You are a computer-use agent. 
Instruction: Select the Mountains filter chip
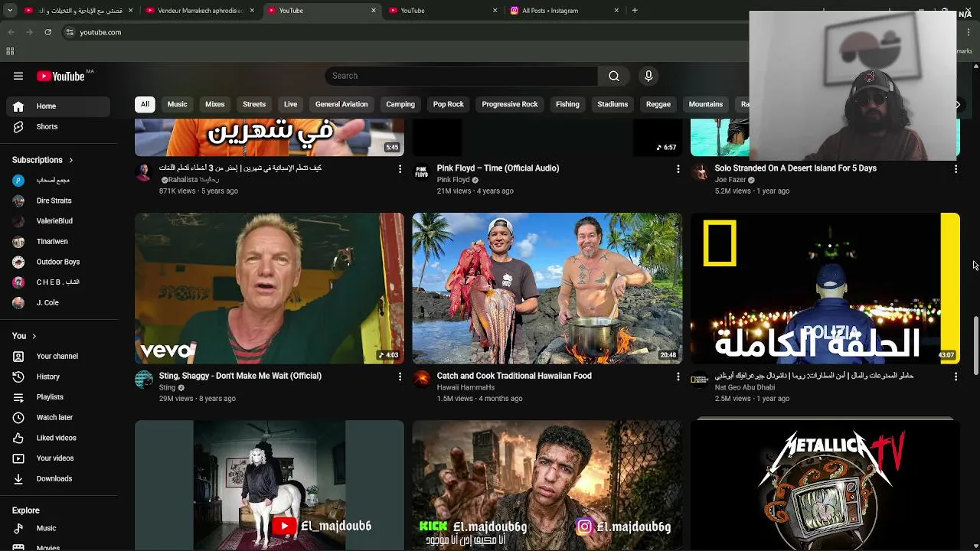[706, 104]
